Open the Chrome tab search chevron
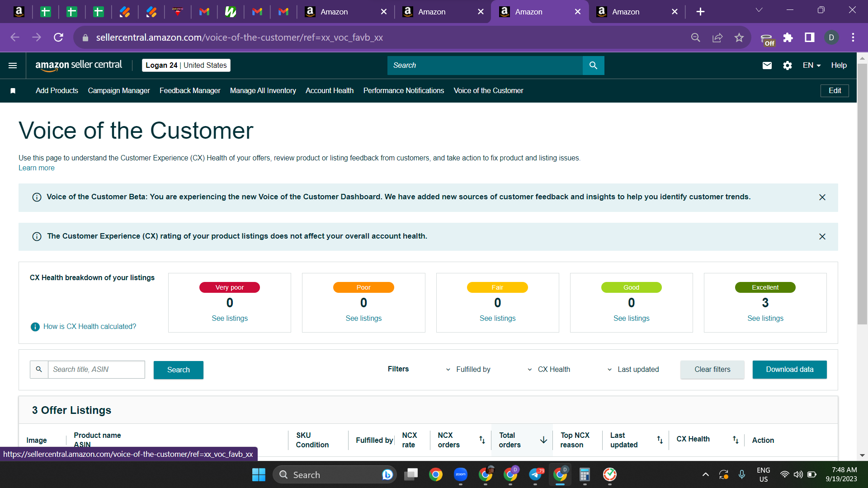The image size is (868, 488). [x=759, y=10]
